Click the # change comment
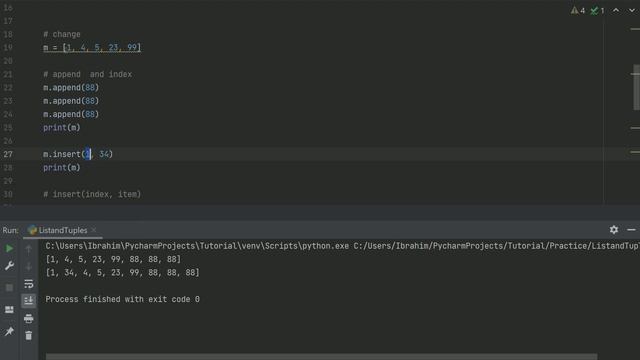This screenshot has width=640, height=360. [x=62, y=34]
